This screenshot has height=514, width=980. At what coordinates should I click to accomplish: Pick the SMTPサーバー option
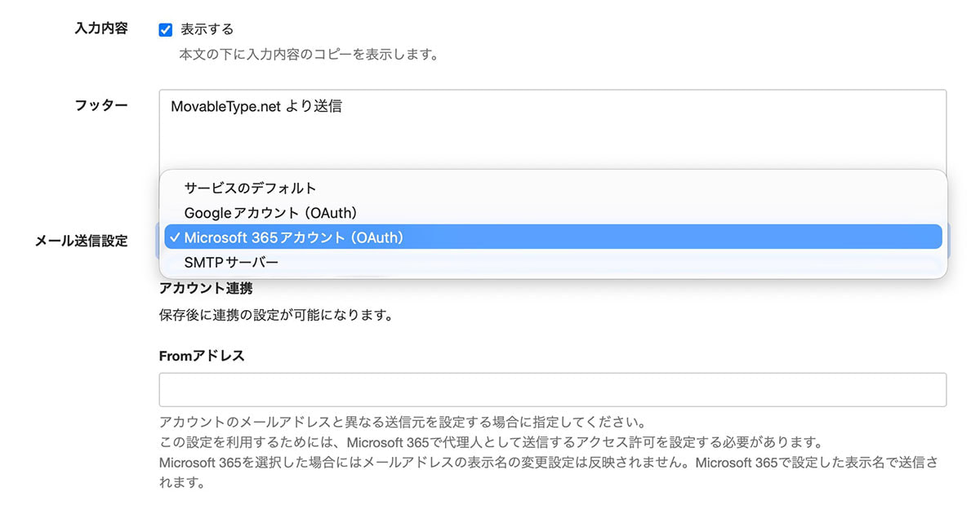tap(231, 263)
